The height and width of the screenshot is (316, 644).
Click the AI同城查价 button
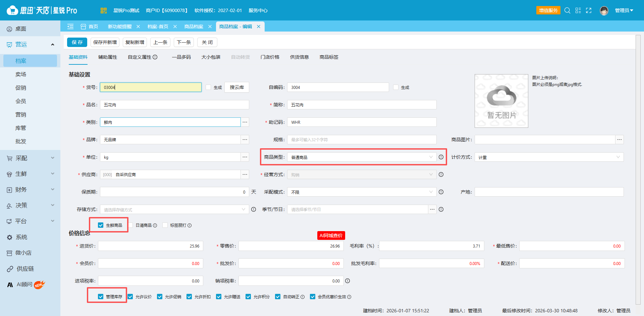pos(331,235)
